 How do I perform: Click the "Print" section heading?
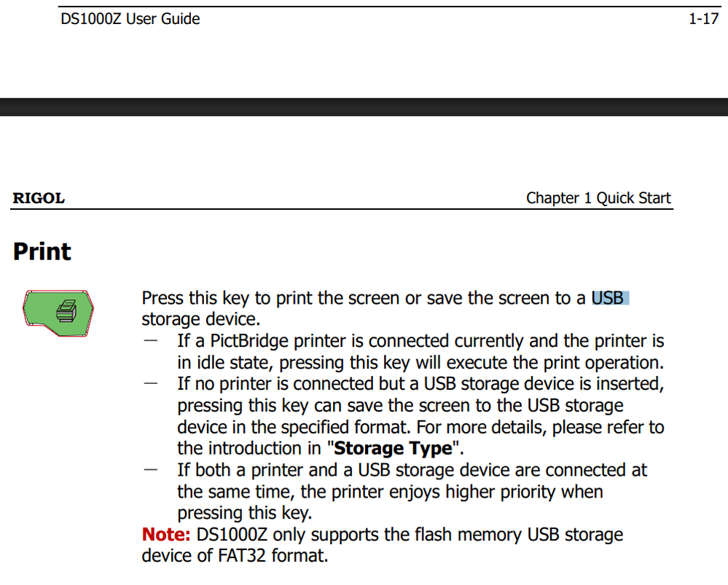(x=42, y=252)
